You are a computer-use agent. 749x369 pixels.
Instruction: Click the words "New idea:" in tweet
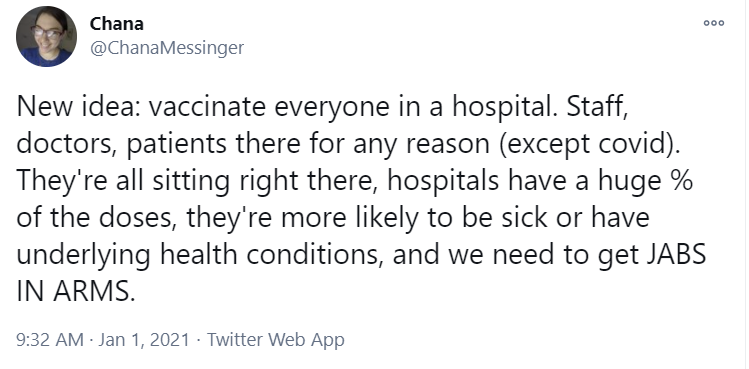pos(78,106)
